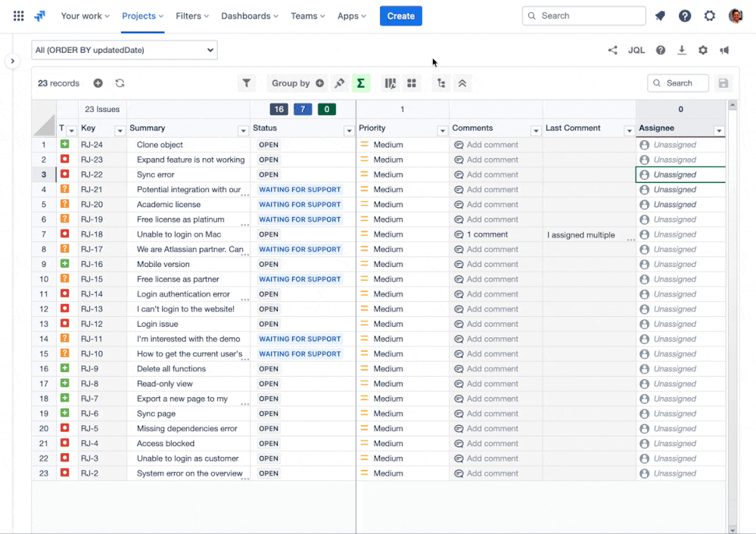Click the pin icon beside Group by

coord(339,83)
